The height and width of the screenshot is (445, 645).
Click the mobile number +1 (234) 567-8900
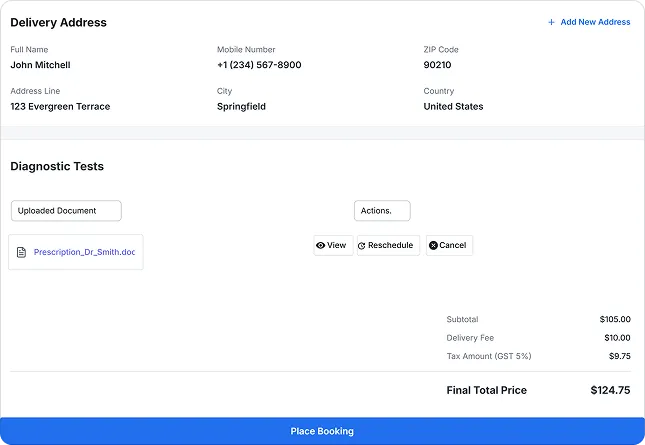click(x=259, y=65)
